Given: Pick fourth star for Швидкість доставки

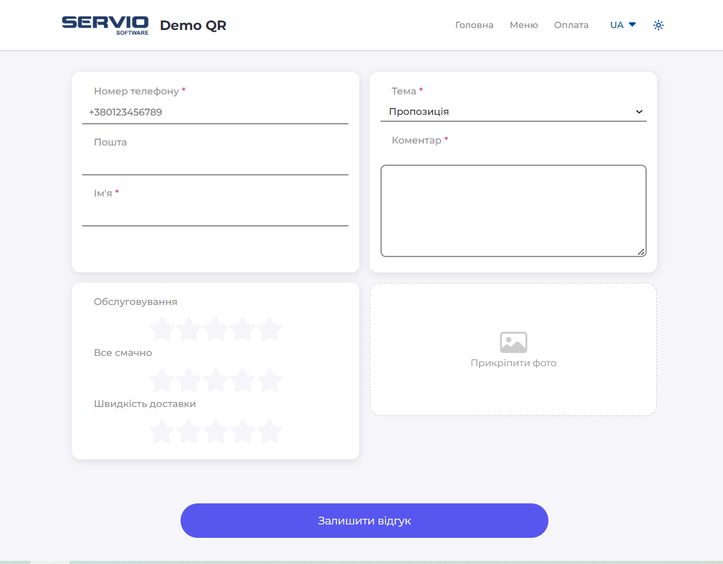Looking at the screenshot, I should (x=243, y=431).
